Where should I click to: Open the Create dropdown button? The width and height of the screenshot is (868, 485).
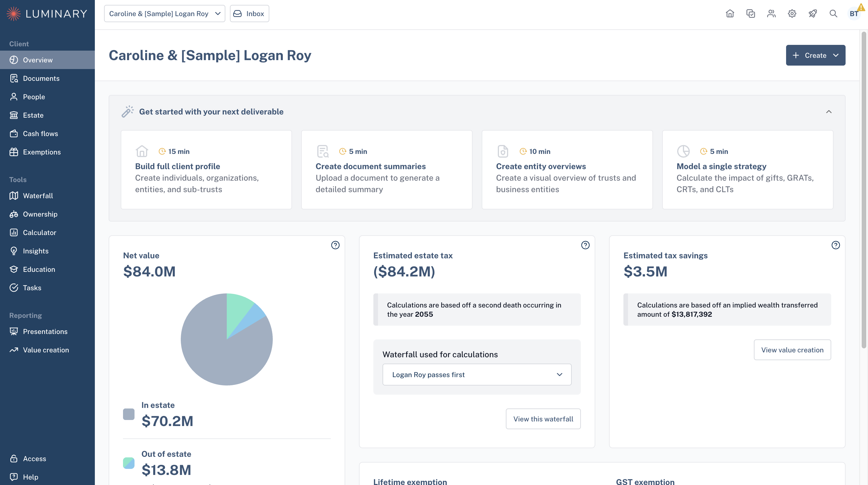[x=815, y=55]
